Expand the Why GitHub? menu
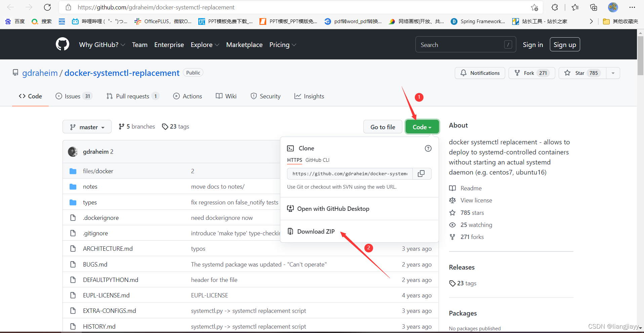 (x=102, y=45)
